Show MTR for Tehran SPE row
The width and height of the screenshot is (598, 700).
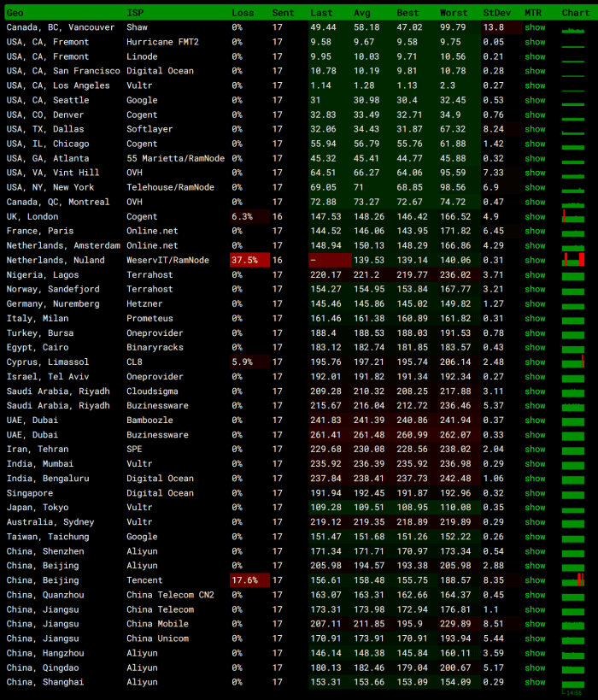[535, 450]
